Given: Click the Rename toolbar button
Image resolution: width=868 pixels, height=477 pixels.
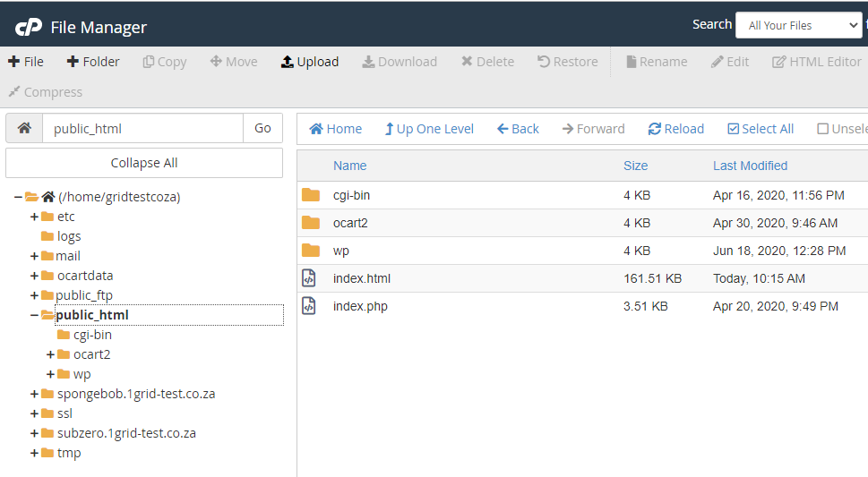Looking at the screenshot, I should pos(657,62).
